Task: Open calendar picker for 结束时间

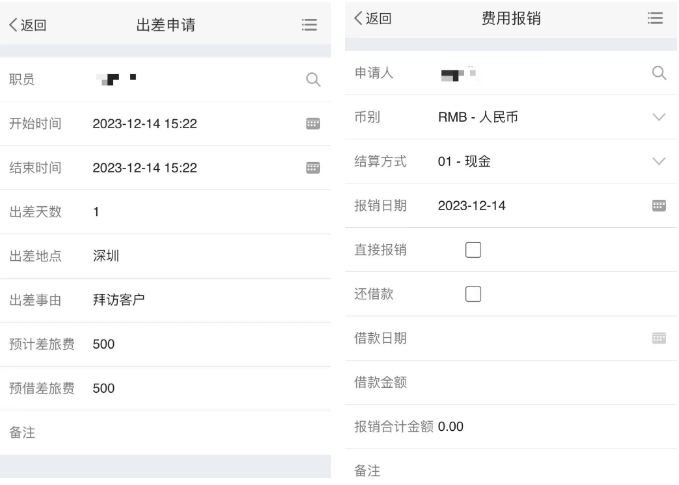Action: (313, 168)
